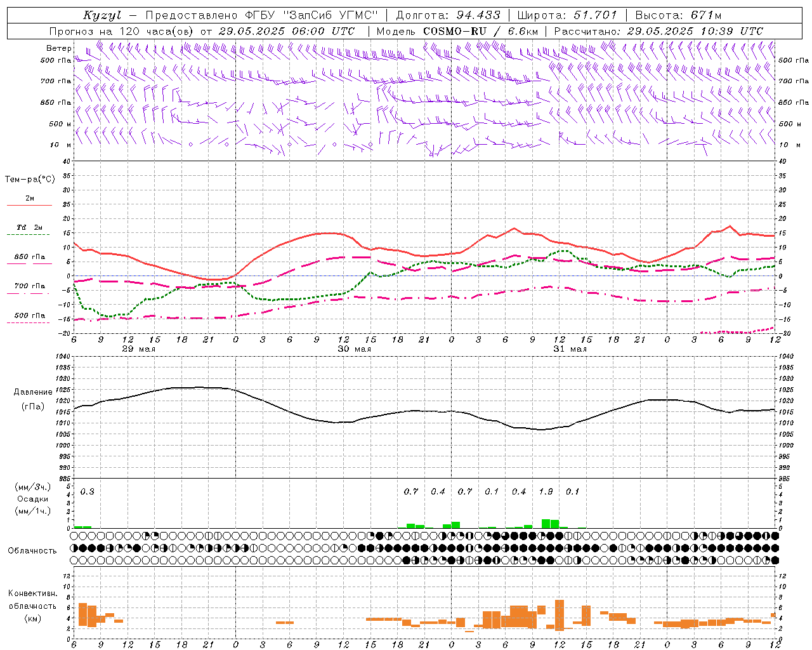Click the "29 мая" date label

[139, 349]
